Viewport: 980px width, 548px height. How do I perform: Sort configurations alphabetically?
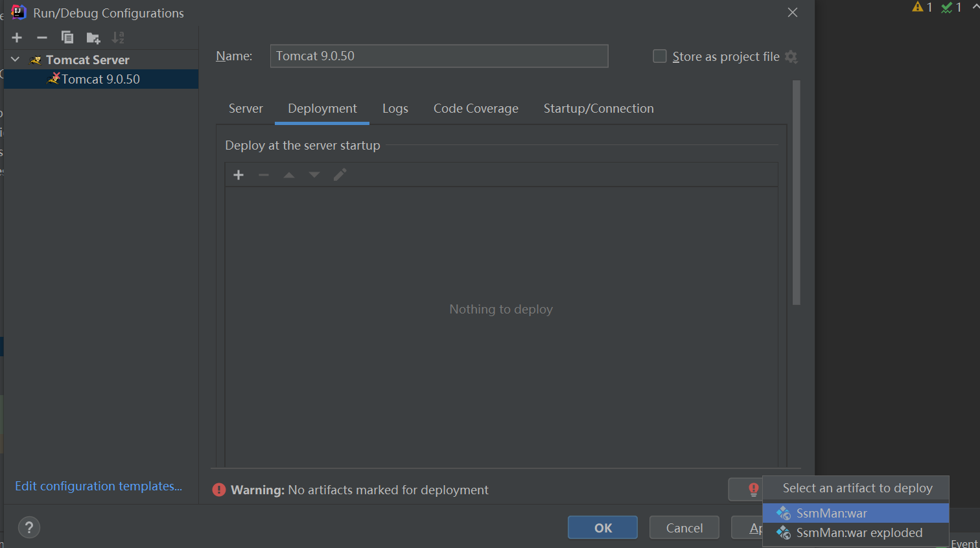point(118,38)
